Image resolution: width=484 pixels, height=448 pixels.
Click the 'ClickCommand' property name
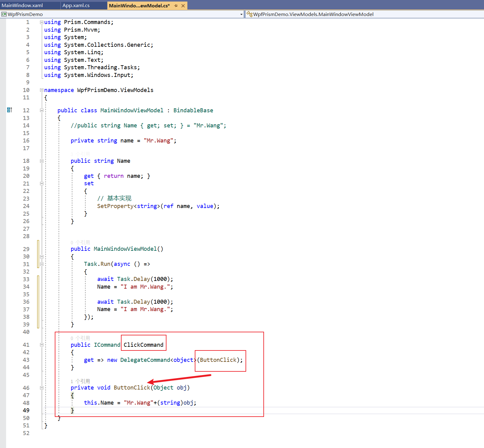pos(143,345)
